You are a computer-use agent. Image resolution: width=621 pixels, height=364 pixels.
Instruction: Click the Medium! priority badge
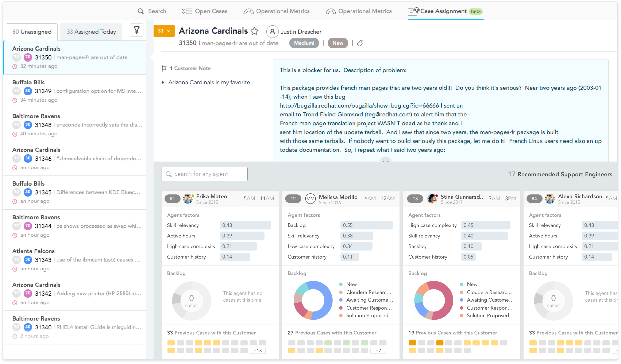click(304, 43)
